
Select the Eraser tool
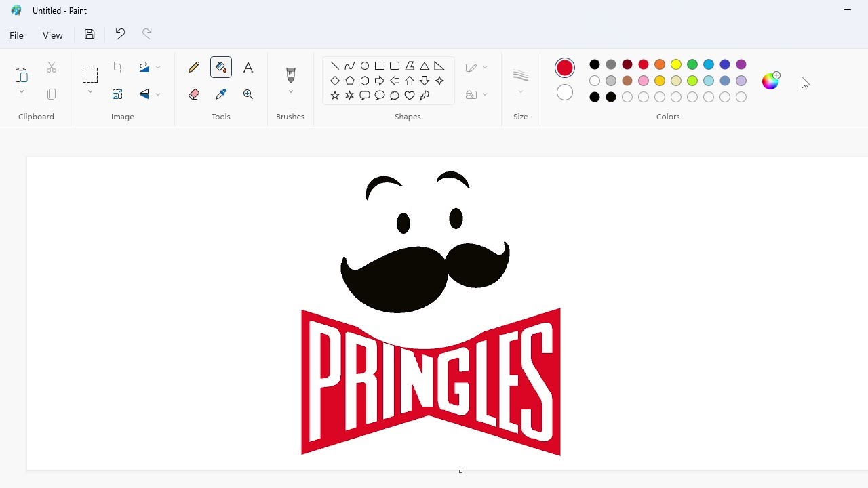194,94
